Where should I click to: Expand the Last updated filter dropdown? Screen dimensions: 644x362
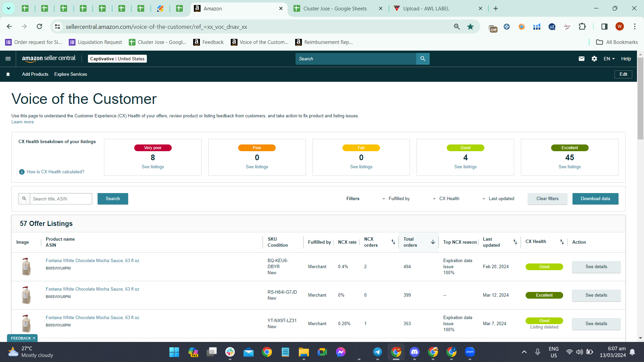click(x=498, y=199)
